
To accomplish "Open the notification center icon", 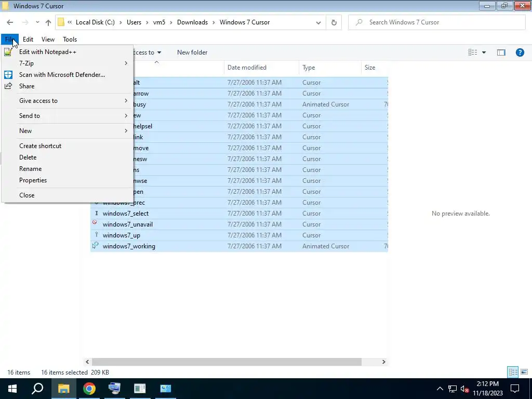I will (515, 389).
